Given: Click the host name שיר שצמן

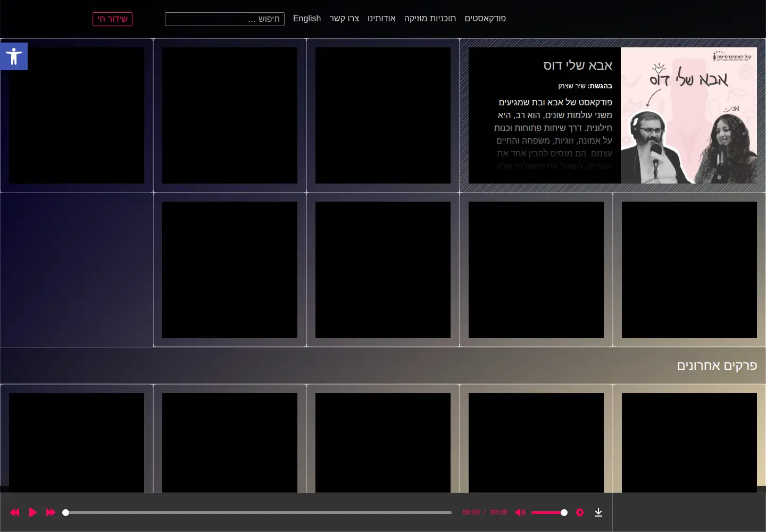Looking at the screenshot, I should pyautogui.click(x=572, y=86).
